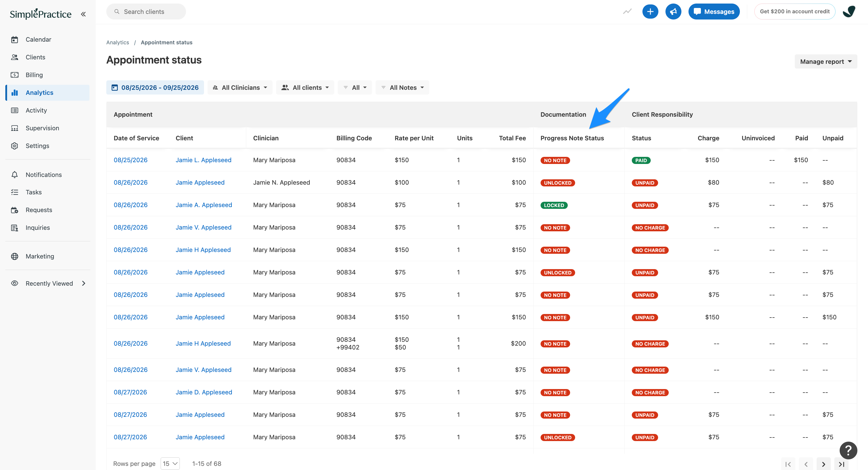Click the Analytics breadcrumb link

coord(118,43)
